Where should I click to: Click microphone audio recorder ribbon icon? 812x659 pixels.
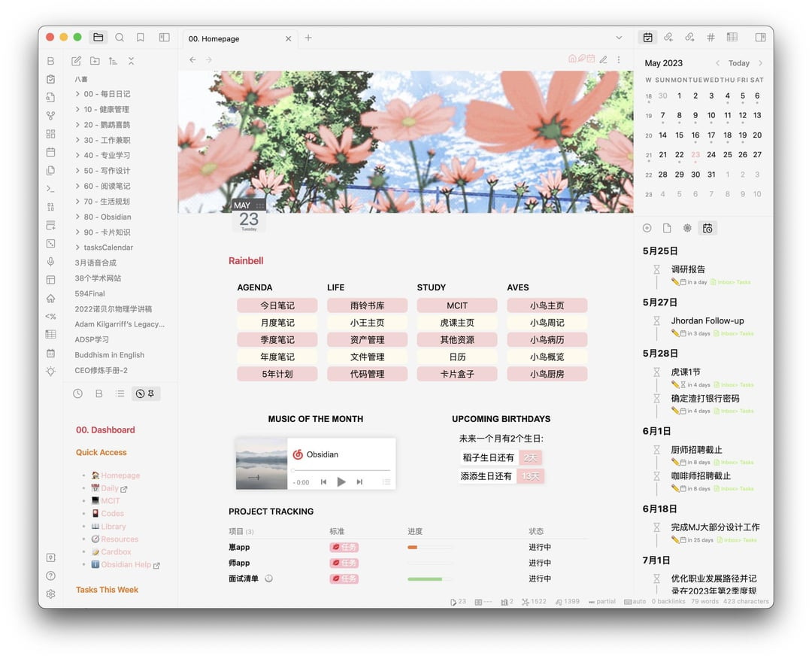pyautogui.click(x=51, y=262)
